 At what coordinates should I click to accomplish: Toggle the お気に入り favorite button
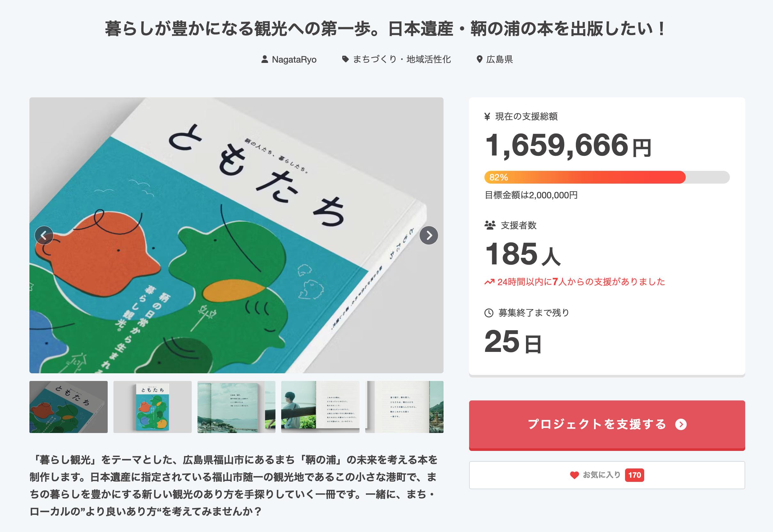607,475
